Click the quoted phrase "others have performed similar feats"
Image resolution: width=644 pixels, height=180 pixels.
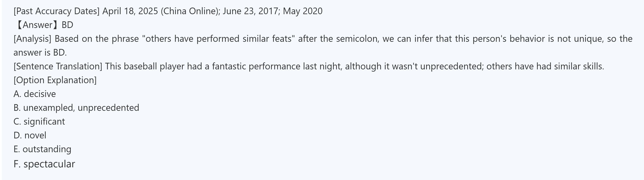pos(218,39)
